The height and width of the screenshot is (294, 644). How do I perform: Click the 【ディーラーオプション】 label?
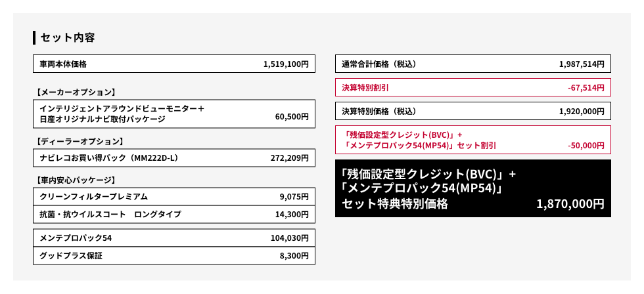(x=80, y=142)
